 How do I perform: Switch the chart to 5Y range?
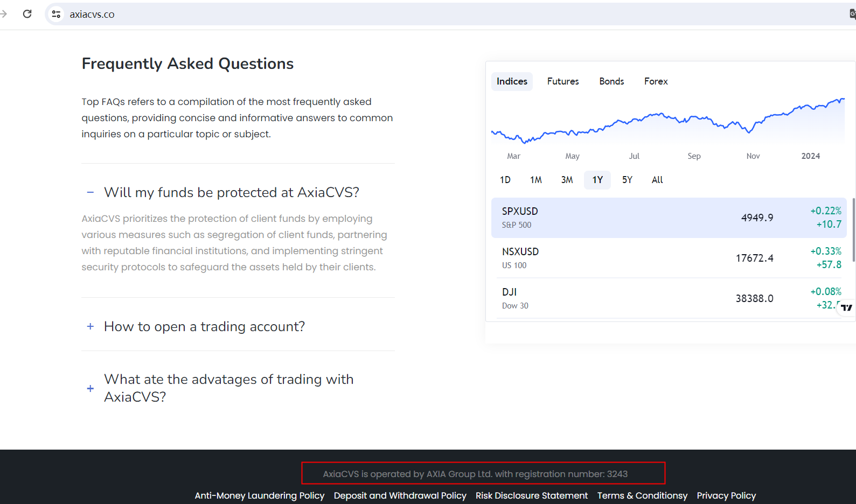pyautogui.click(x=627, y=180)
